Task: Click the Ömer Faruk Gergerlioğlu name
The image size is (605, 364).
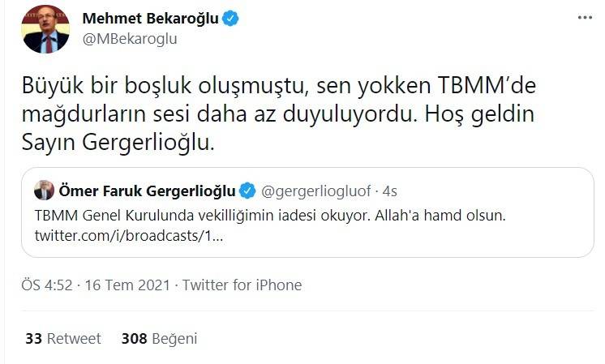Action: tap(148, 191)
